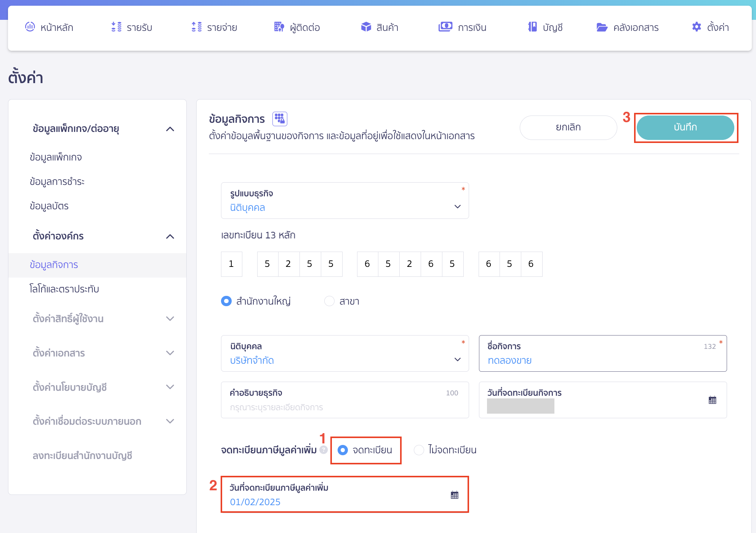Image resolution: width=756 pixels, height=533 pixels.
Task: Choose ไม่จดทะเบียน VAT option
Action: click(419, 450)
